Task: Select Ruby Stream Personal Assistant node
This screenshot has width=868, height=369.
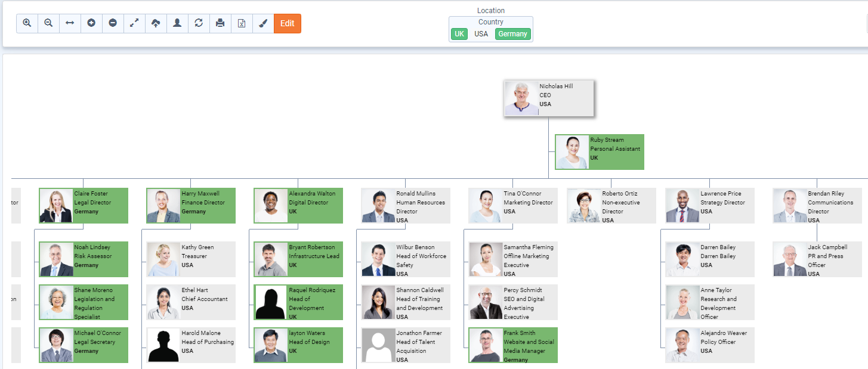Action: (x=599, y=152)
